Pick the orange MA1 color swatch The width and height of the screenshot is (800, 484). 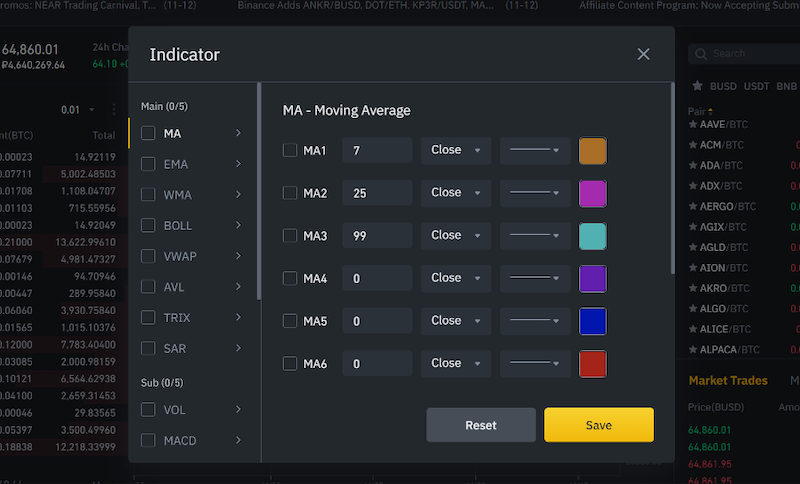point(593,150)
